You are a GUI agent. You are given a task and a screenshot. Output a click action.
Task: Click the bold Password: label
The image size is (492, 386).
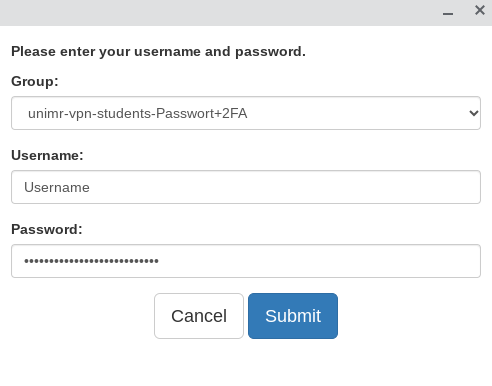pyautogui.click(x=47, y=229)
